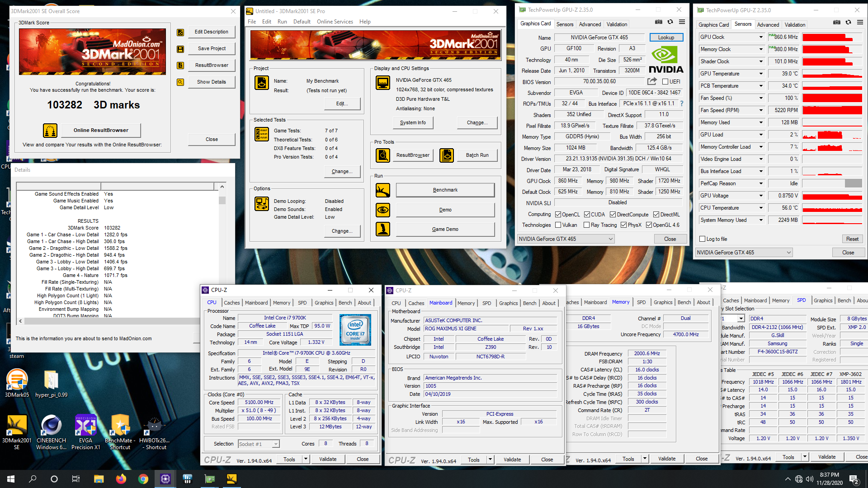Screen dimensions: 868x488
Task: Click the BIOS export share icon
Action: coord(652,81)
